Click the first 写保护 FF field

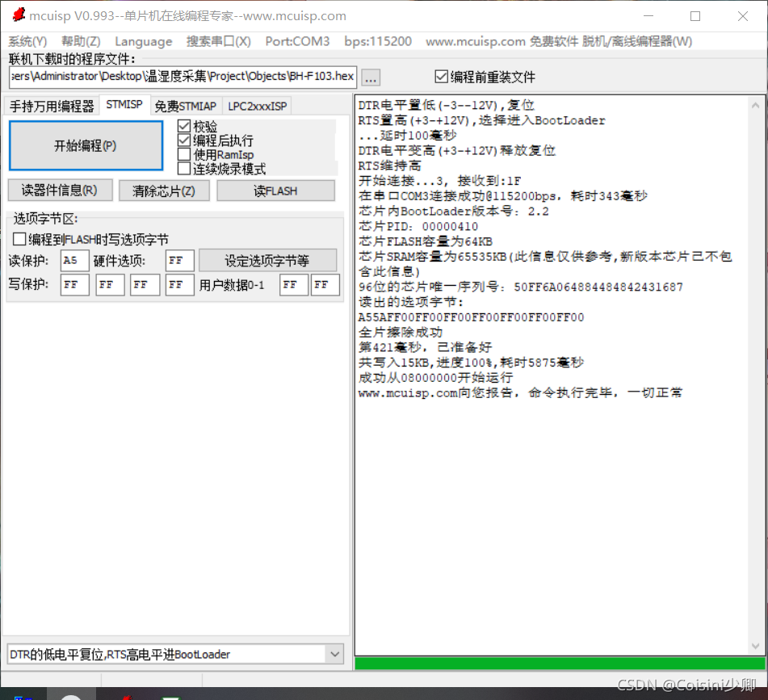tap(74, 284)
